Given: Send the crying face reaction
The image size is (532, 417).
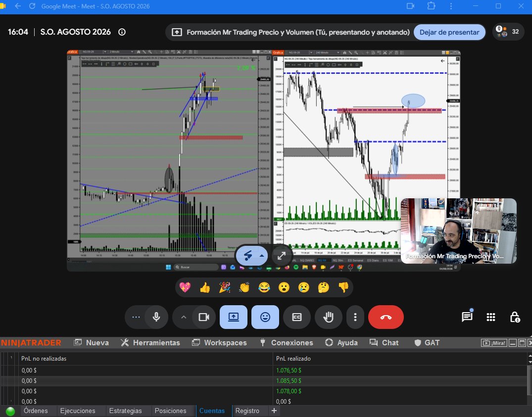Looking at the screenshot, I should click(x=304, y=287).
